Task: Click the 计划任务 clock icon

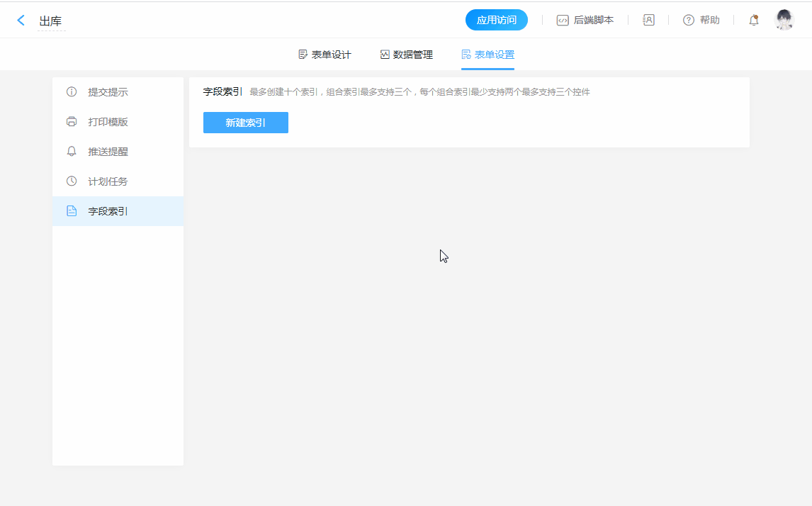Action: (x=72, y=181)
